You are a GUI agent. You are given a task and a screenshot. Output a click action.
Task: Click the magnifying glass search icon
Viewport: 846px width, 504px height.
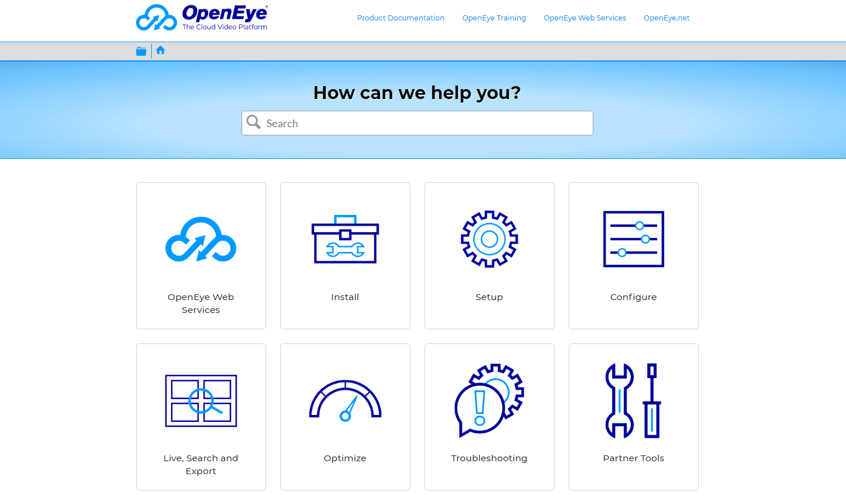click(x=254, y=122)
